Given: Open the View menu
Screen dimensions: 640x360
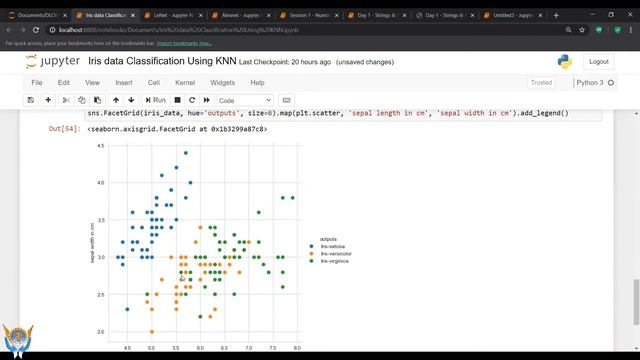Looking at the screenshot, I should pos(93,82).
